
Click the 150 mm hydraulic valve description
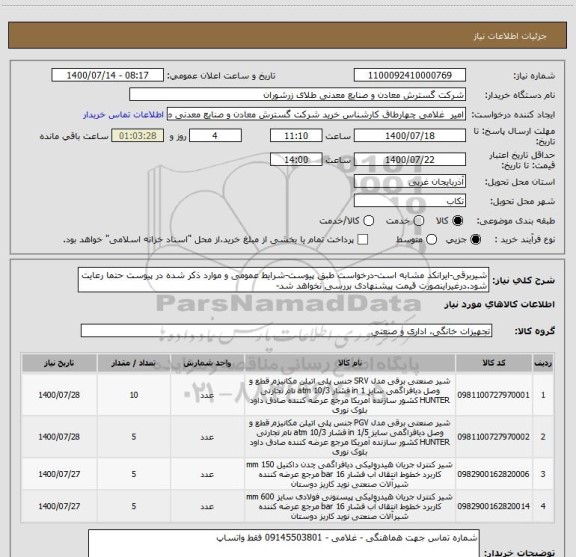tap(350, 474)
